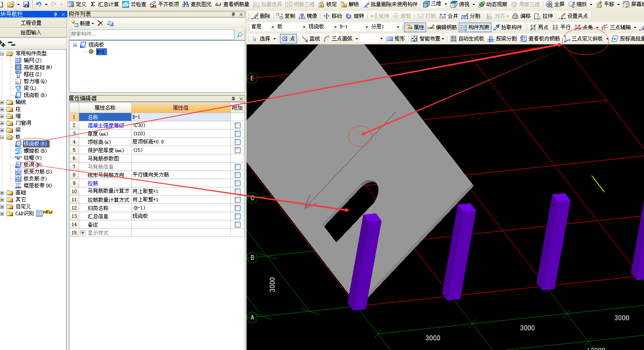This screenshot has height=350, width=644.
Task: Select the 旋转 rotate tool
Action: click(355, 16)
